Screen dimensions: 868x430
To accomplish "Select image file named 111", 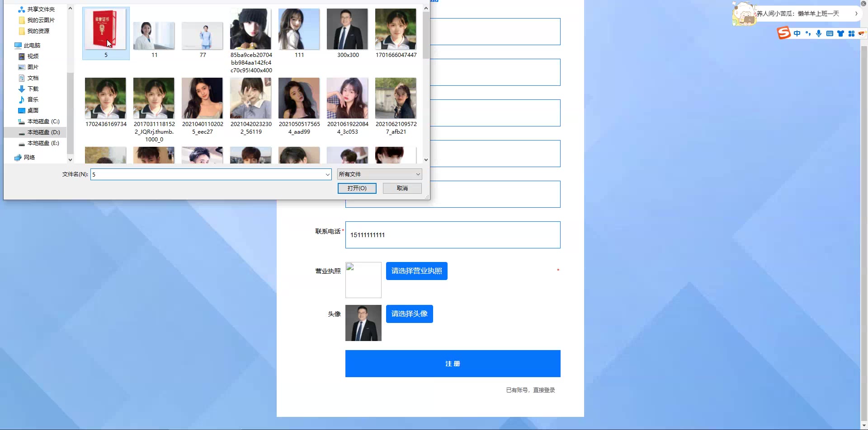I will pos(299,33).
